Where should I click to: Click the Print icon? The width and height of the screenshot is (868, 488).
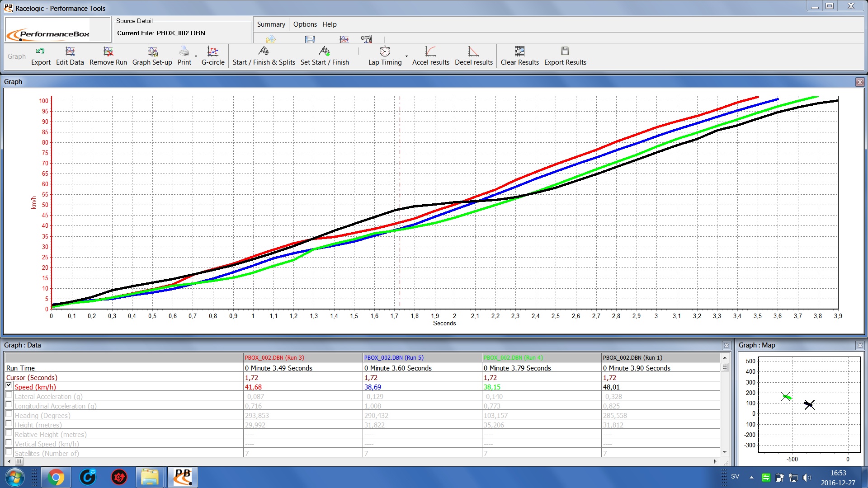[184, 56]
